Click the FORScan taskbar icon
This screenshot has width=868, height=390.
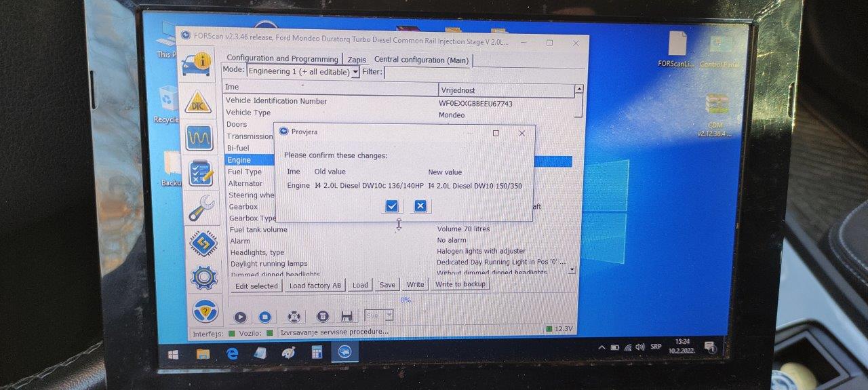coord(344,351)
